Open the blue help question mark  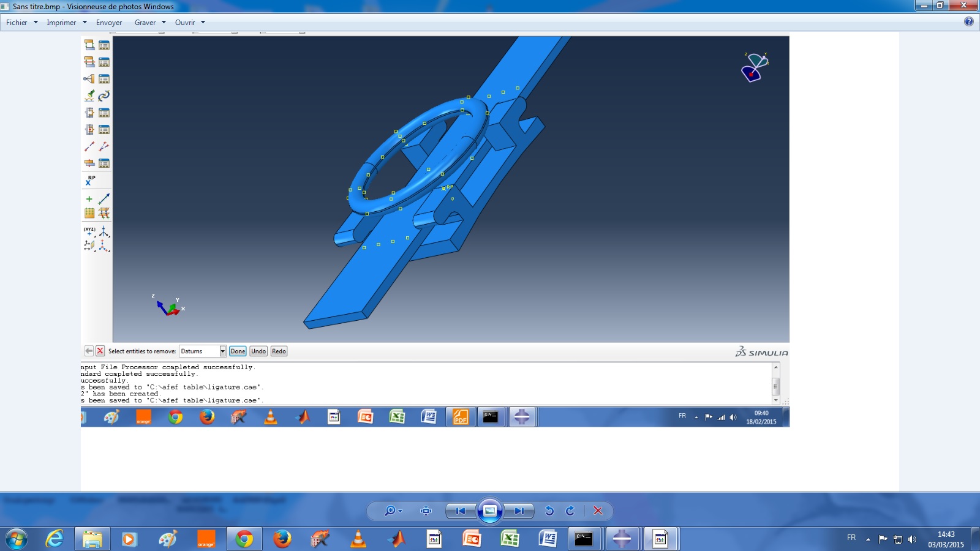coord(968,21)
